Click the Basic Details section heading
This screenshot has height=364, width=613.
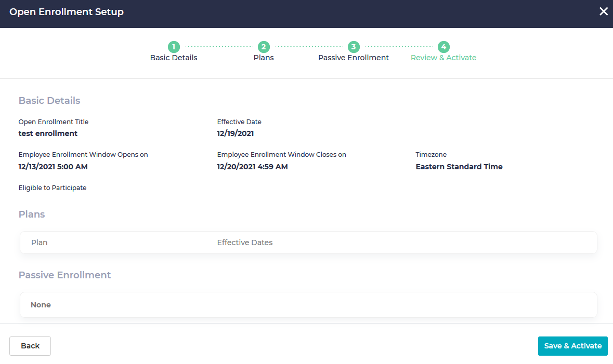click(49, 100)
